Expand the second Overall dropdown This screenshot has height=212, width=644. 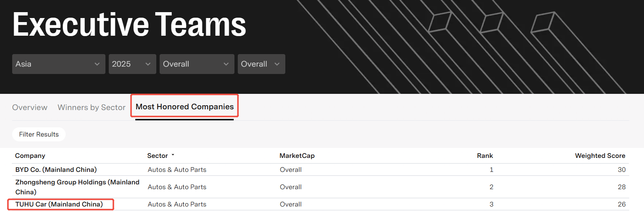click(261, 64)
